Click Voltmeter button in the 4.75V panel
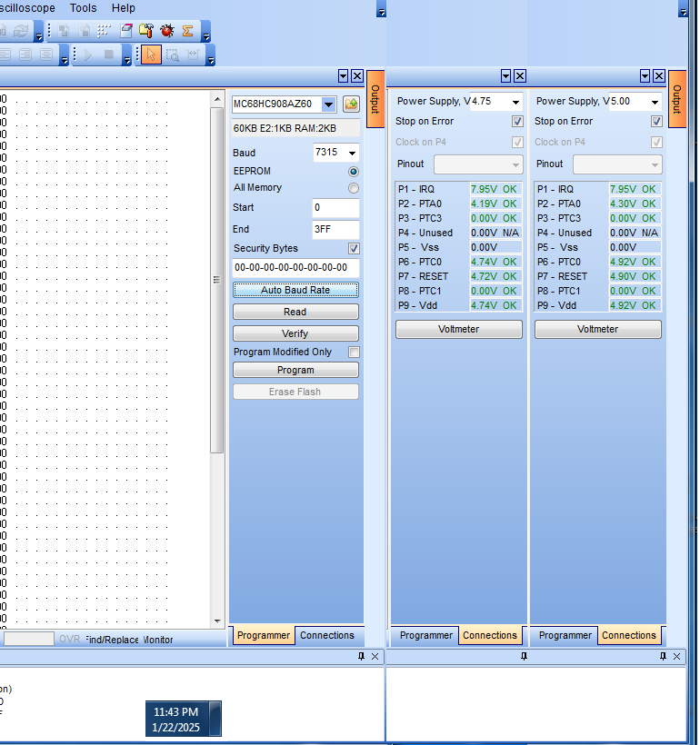The height and width of the screenshot is (745, 700). [x=459, y=329]
